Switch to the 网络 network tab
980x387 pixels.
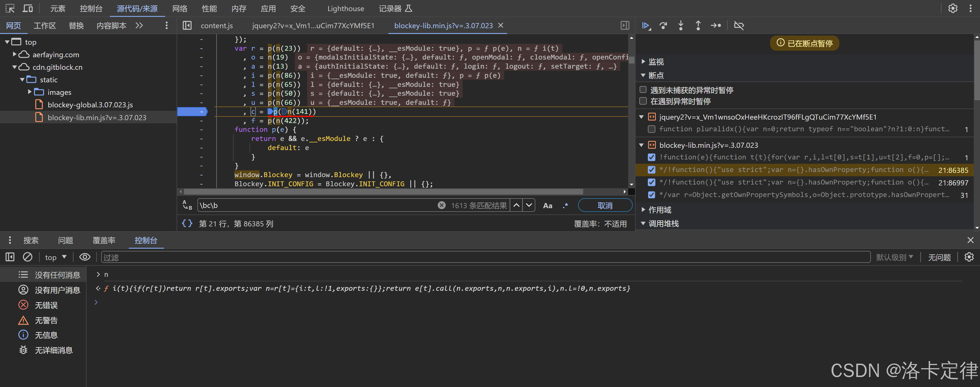pyautogui.click(x=179, y=8)
